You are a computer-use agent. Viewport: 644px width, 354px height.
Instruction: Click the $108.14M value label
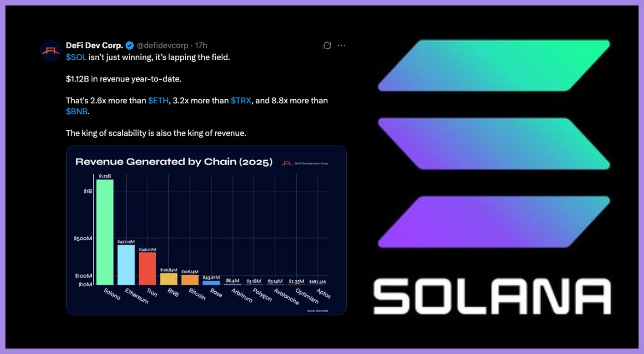[x=190, y=272]
